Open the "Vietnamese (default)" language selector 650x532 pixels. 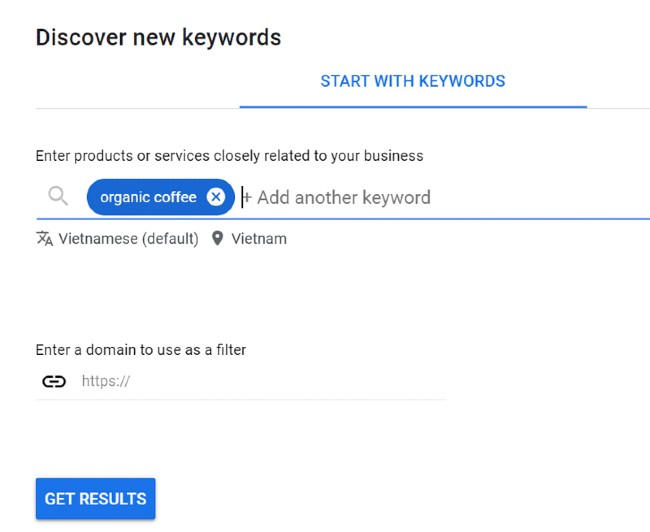pos(128,239)
